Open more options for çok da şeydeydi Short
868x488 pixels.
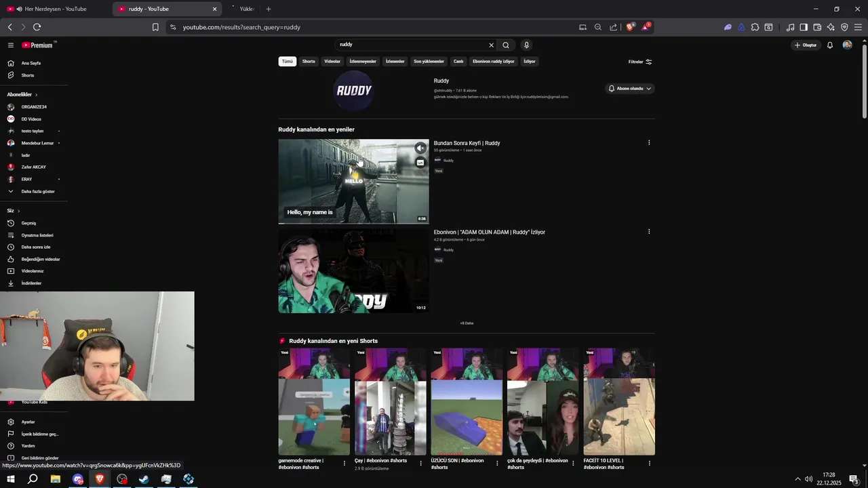(x=573, y=464)
